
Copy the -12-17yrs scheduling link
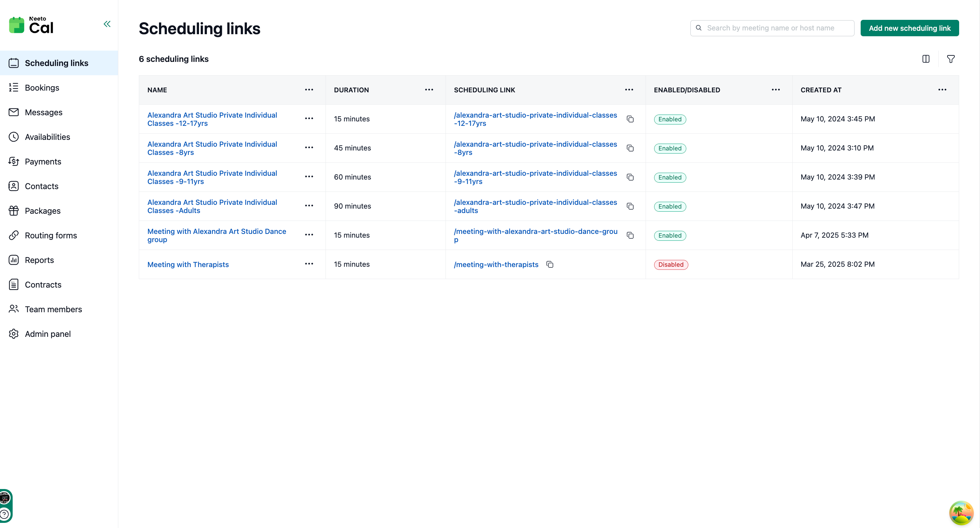click(x=630, y=119)
